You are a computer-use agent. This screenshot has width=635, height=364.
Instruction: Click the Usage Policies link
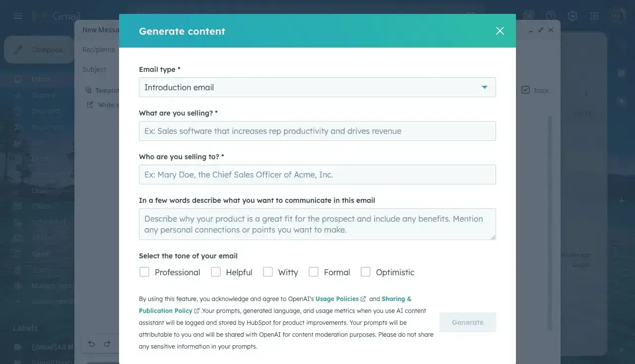pyautogui.click(x=337, y=299)
